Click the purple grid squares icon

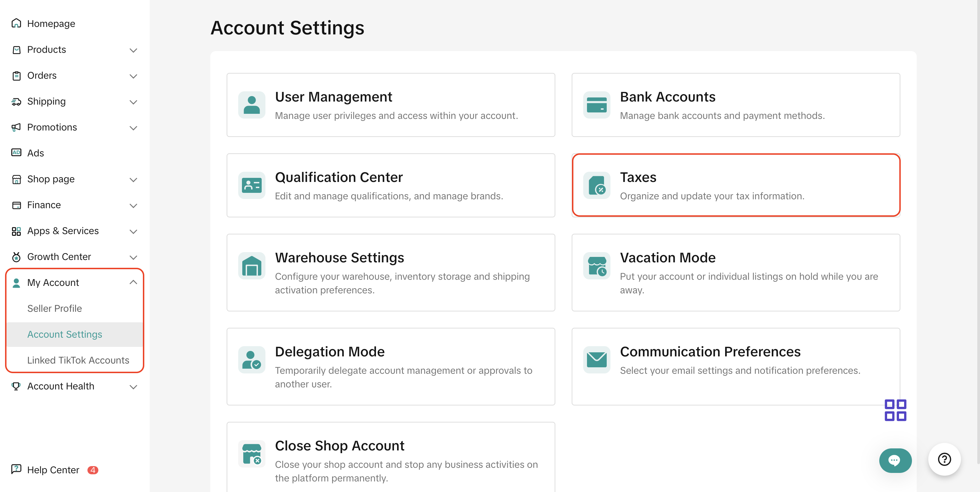click(x=895, y=410)
